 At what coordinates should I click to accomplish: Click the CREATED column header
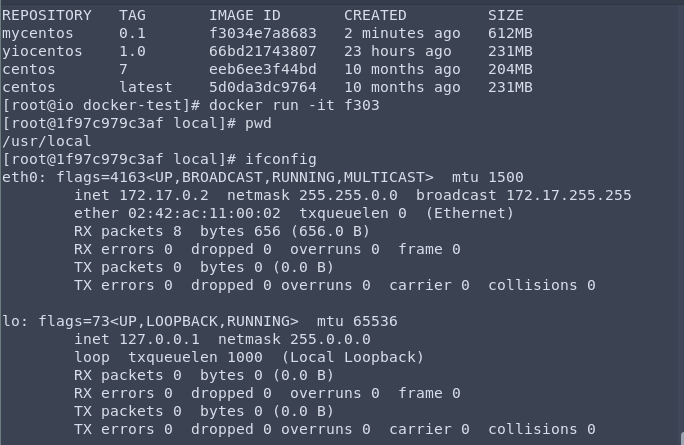(375, 16)
